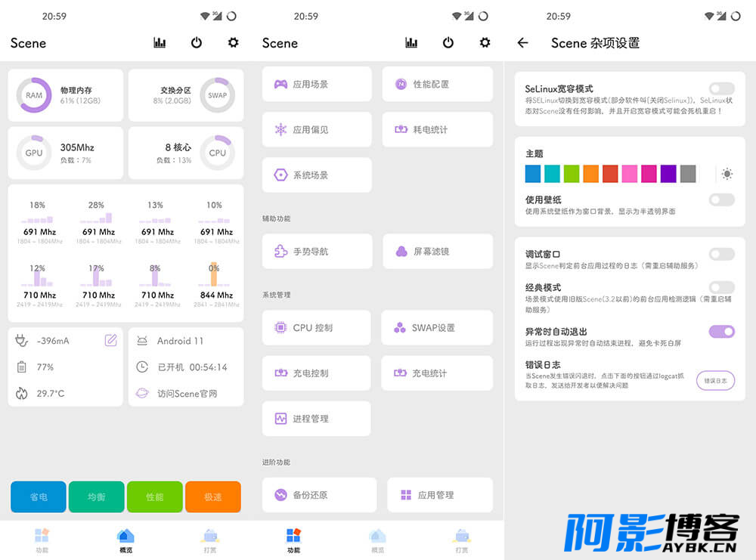Open CPU 控制 chip tile
This screenshot has width=756, height=560.
317,328
